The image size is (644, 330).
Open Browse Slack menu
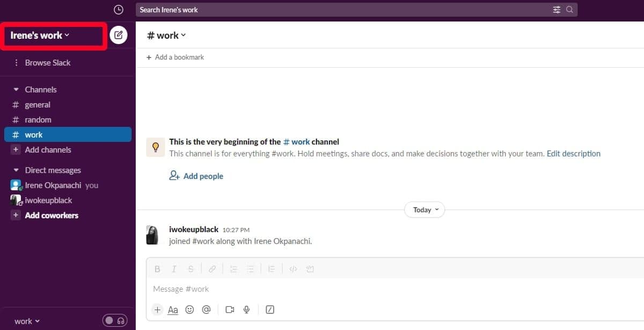coord(47,63)
